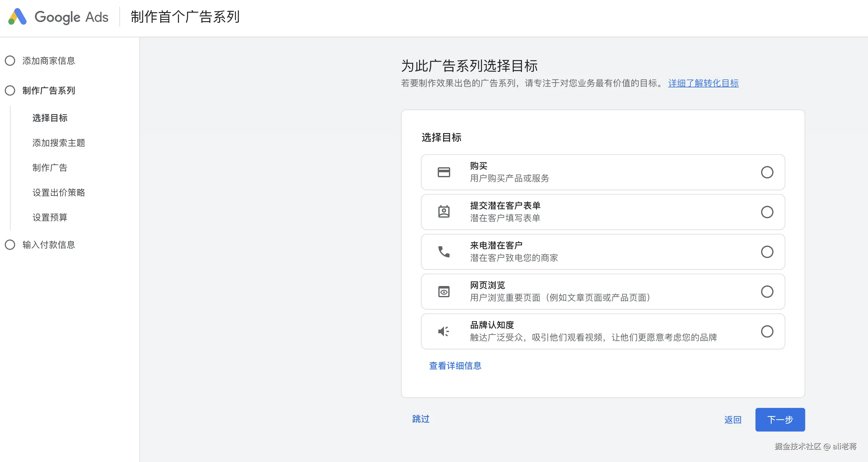The width and height of the screenshot is (868, 462).
Task: Click the 下一步 button
Action: [780, 419]
